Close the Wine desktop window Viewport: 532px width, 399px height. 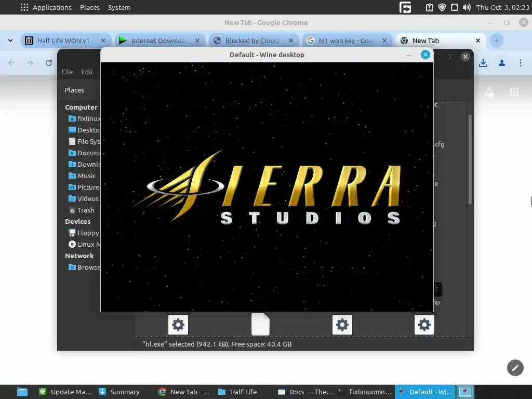425,55
